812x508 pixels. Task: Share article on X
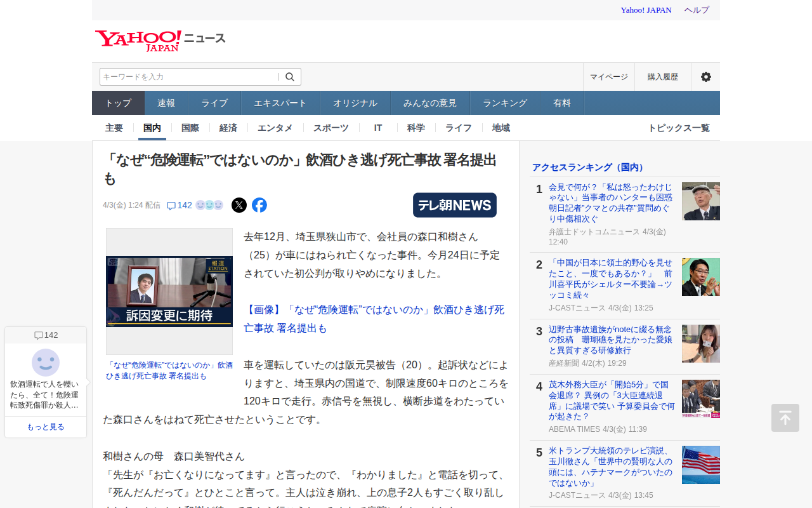239,205
